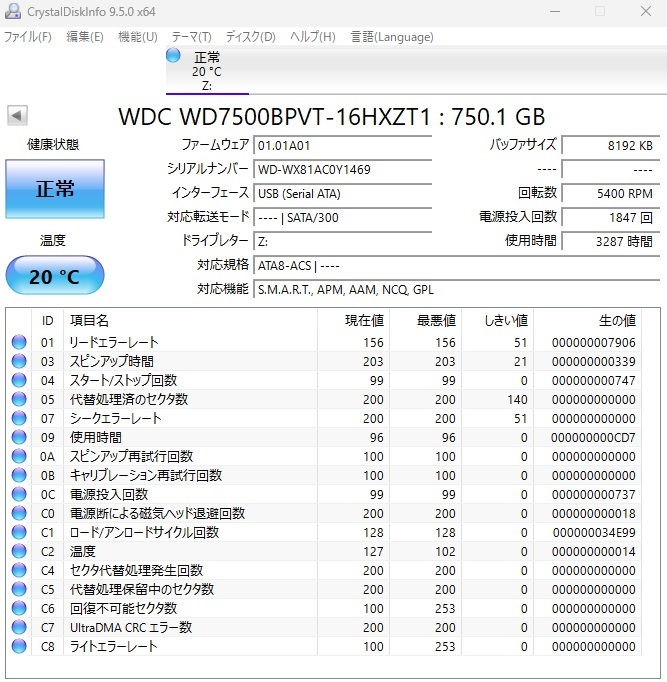Click status orb for 07 シークエラーレート row
667x682 pixels.
point(19,418)
